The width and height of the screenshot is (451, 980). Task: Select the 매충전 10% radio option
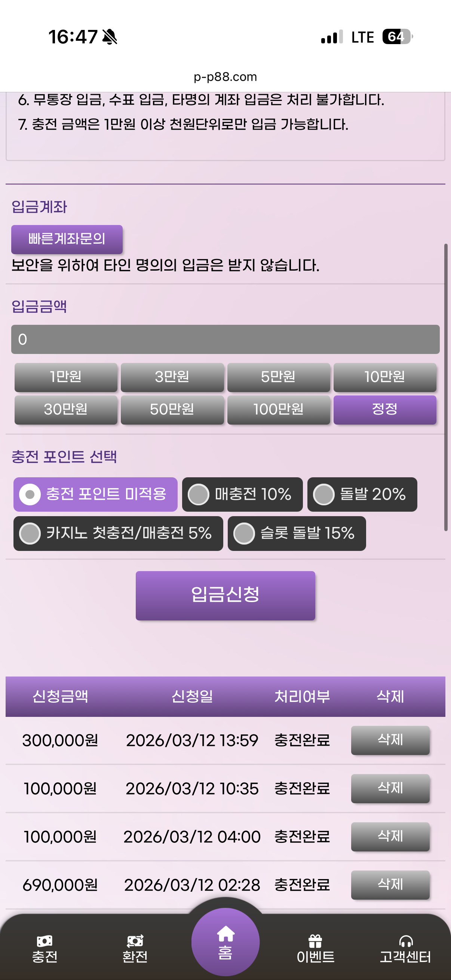click(199, 494)
